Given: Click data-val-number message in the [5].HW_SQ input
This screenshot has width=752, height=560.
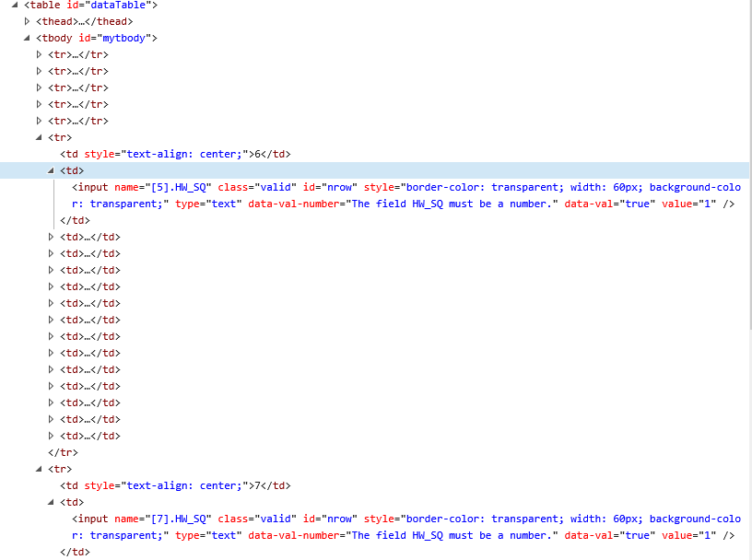Looking at the screenshot, I should click(404, 204).
